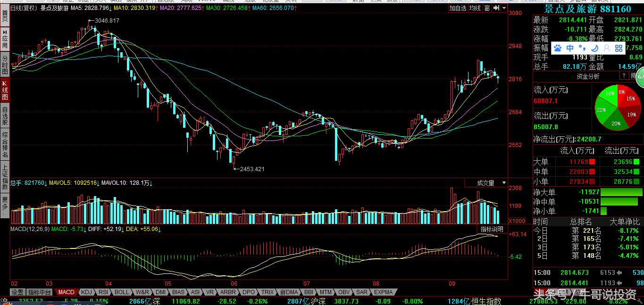Click the 加自选 button
This screenshot has width=644, height=305.
(x=458, y=8)
